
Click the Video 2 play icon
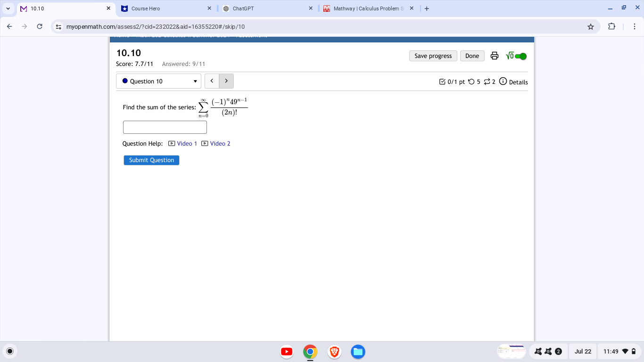tap(204, 143)
